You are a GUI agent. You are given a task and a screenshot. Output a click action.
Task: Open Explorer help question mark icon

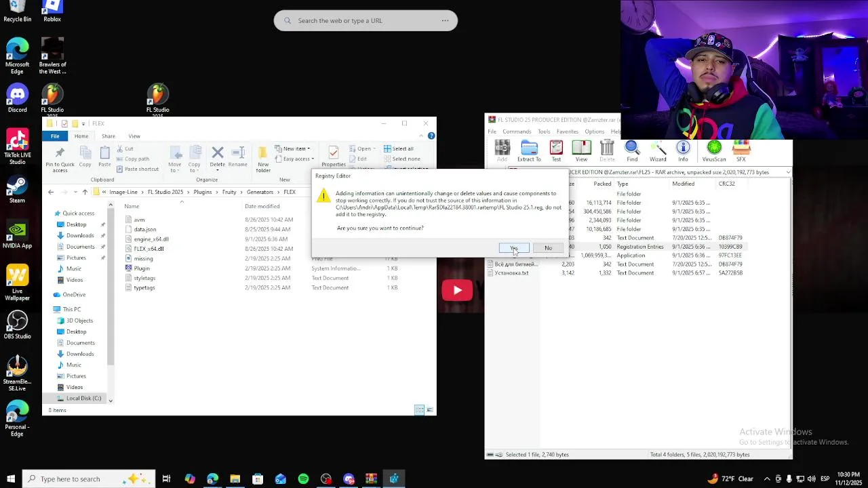431,136
